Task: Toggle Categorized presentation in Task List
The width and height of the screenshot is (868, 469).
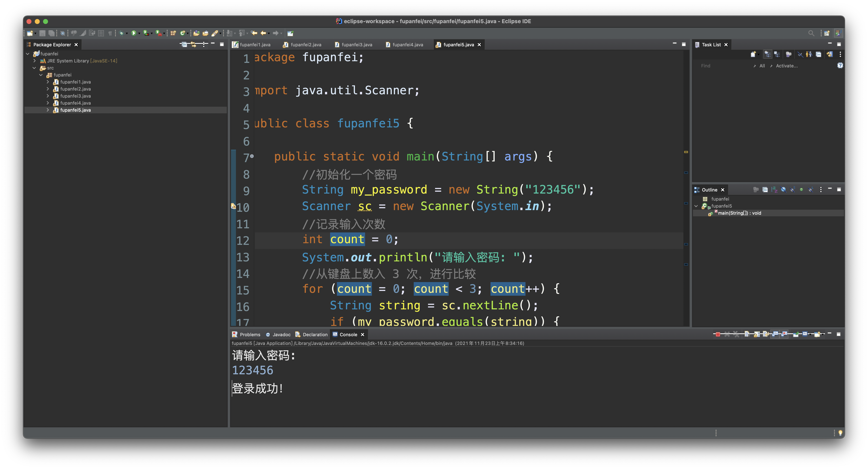Action: (768, 54)
